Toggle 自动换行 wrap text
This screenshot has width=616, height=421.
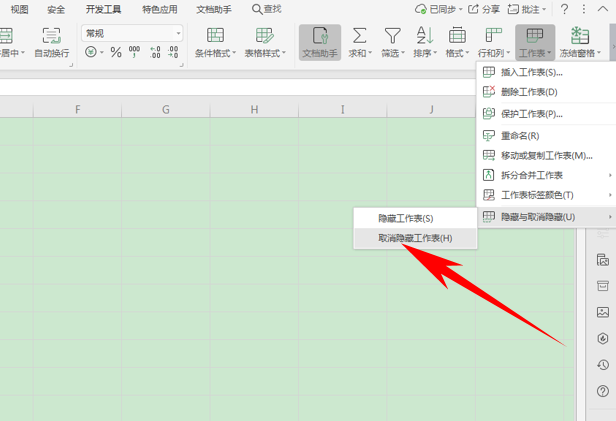click(51, 42)
